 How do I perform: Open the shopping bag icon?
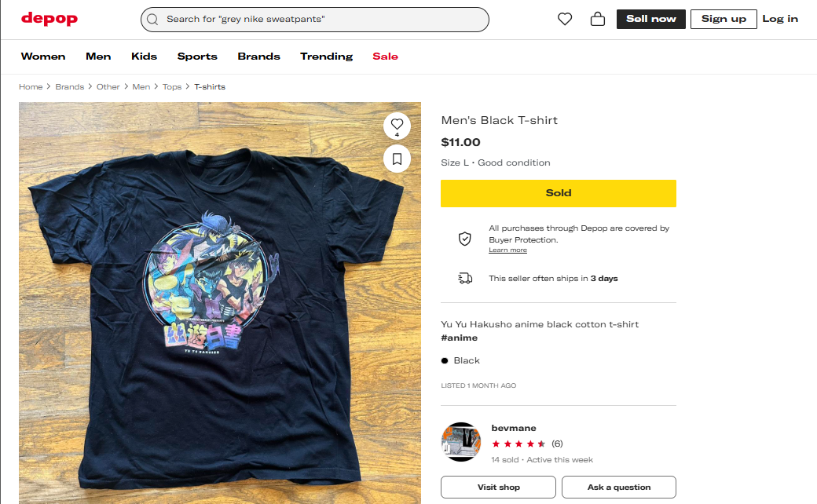598,19
